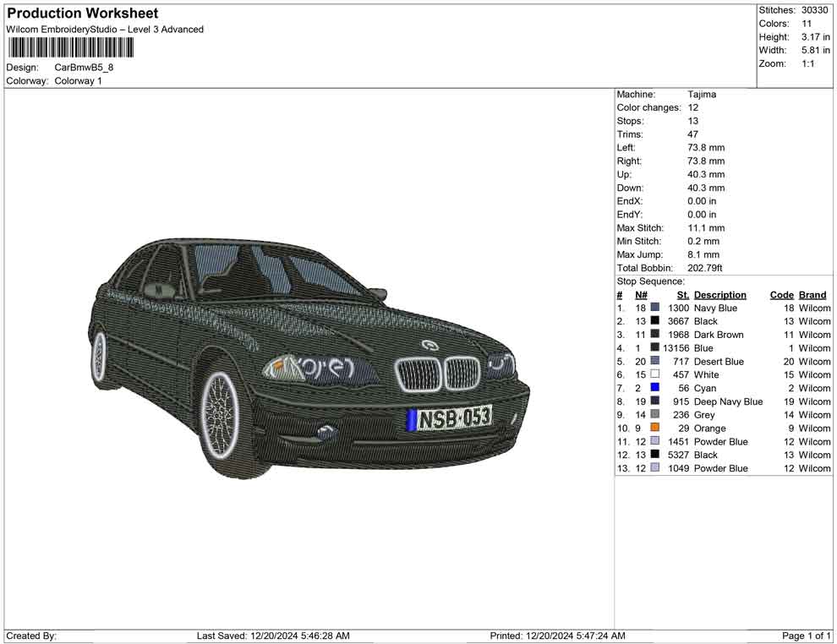Image resolution: width=837 pixels, height=644 pixels.
Task: Select the Navy Blue thread swatch icon
Action: [x=654, y=308]
